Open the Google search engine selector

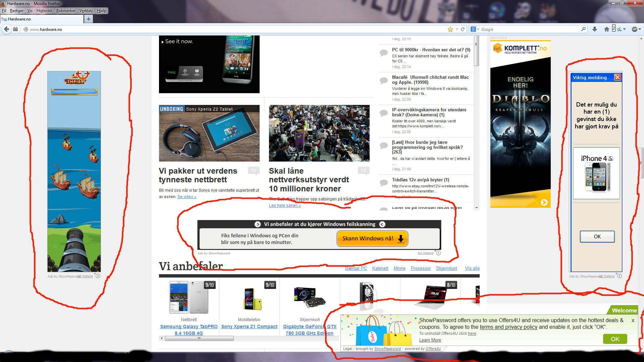(475, 29)
